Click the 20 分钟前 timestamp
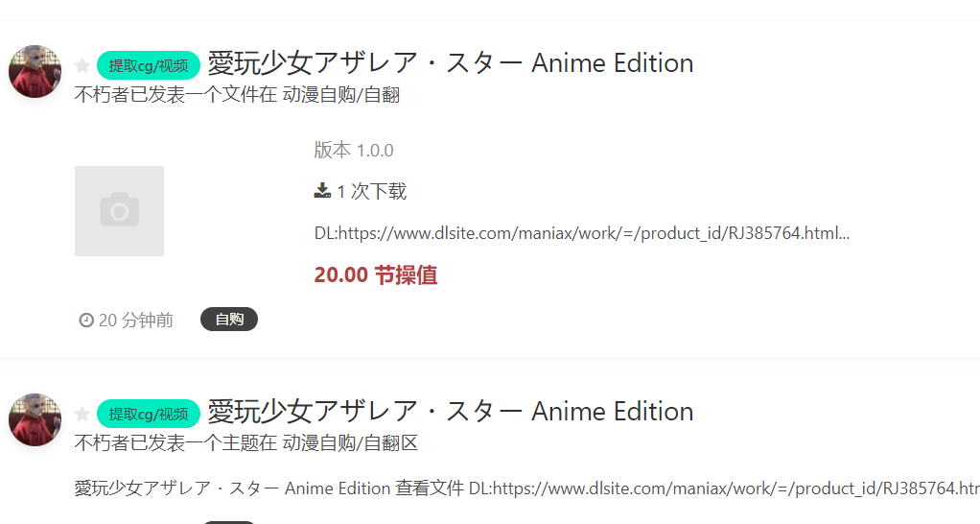The height and width of the screenshot is (524, 980). [x=135, y=321]
